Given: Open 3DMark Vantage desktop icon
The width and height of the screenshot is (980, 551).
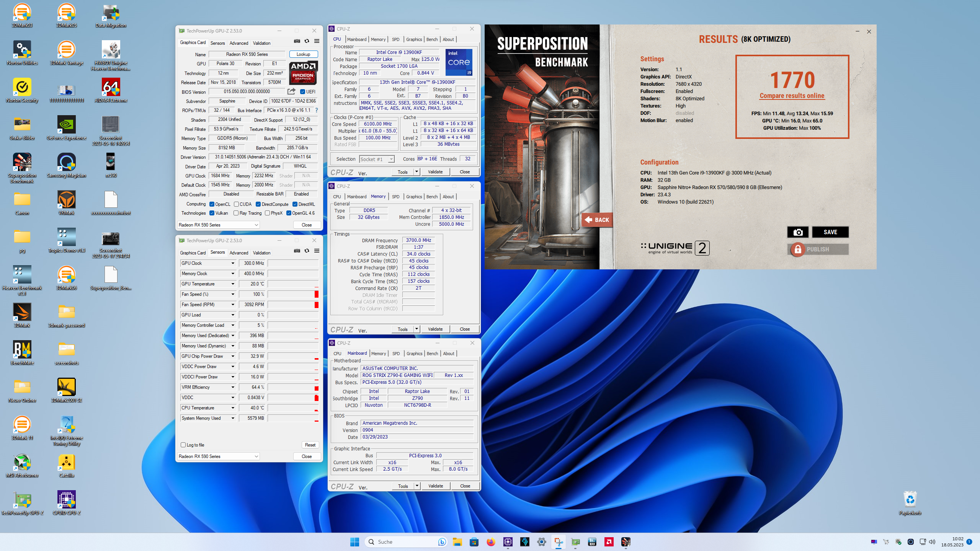Looking at the screenshot, I should (x=67, y=53).
